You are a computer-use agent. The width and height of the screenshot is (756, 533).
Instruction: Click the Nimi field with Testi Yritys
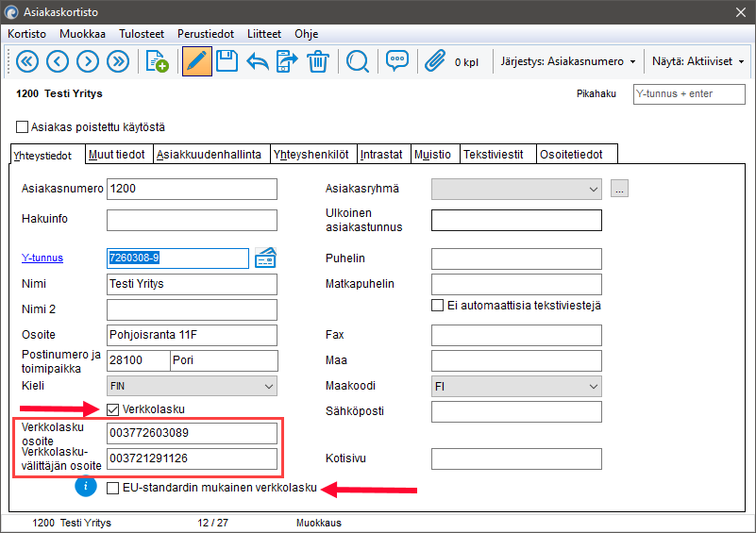192,284
